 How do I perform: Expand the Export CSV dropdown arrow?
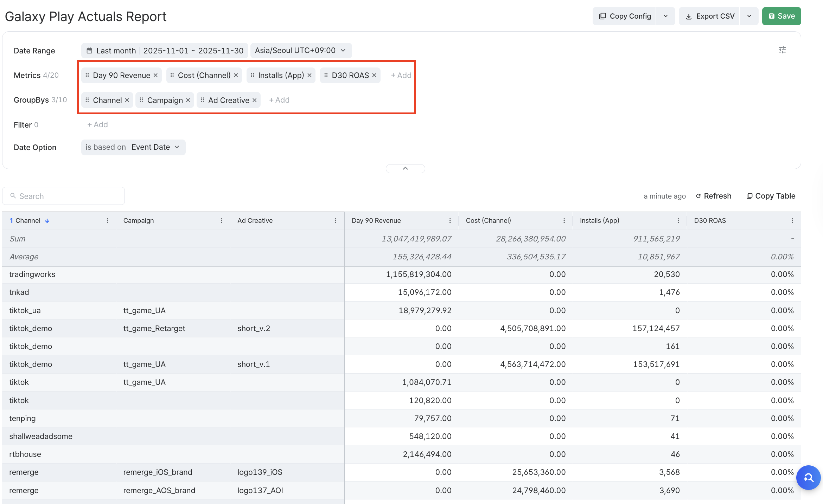coord(749,16)
